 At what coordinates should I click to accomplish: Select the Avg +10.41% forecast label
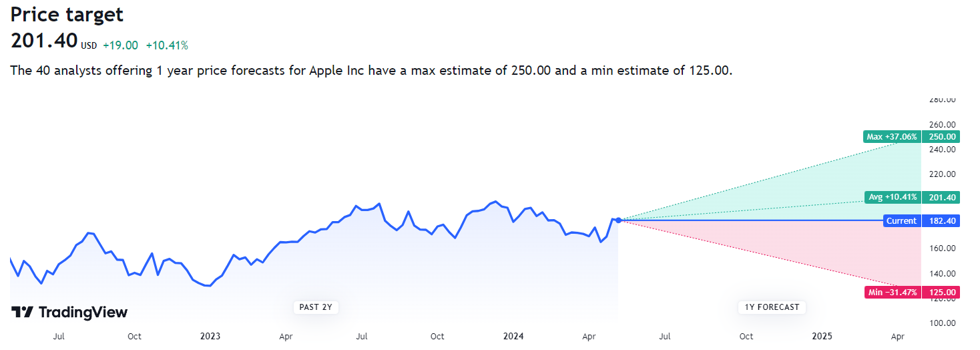click(x=892, y=197)
